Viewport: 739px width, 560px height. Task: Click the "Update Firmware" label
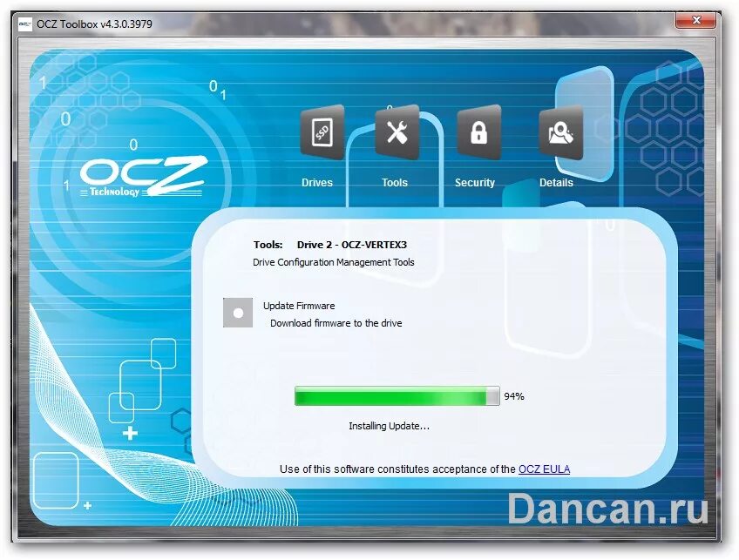coord(299,306)
